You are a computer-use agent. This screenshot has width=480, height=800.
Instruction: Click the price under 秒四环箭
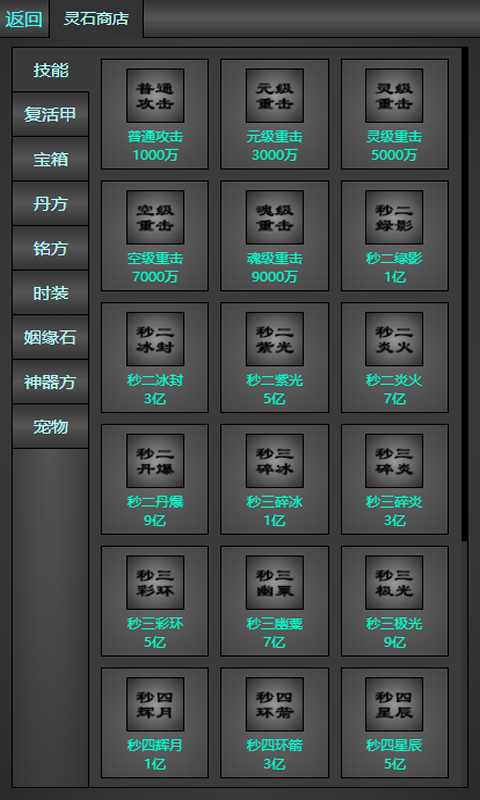coord(274,764)
